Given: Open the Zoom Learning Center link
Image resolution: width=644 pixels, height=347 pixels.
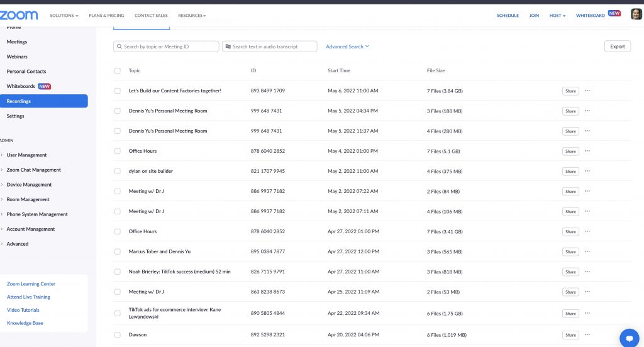Looking at the screenshot, I should click(31, 284).
